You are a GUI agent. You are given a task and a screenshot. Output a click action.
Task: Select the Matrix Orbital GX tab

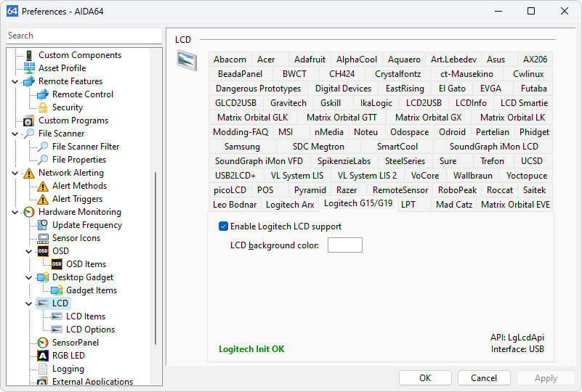[428, 118]
